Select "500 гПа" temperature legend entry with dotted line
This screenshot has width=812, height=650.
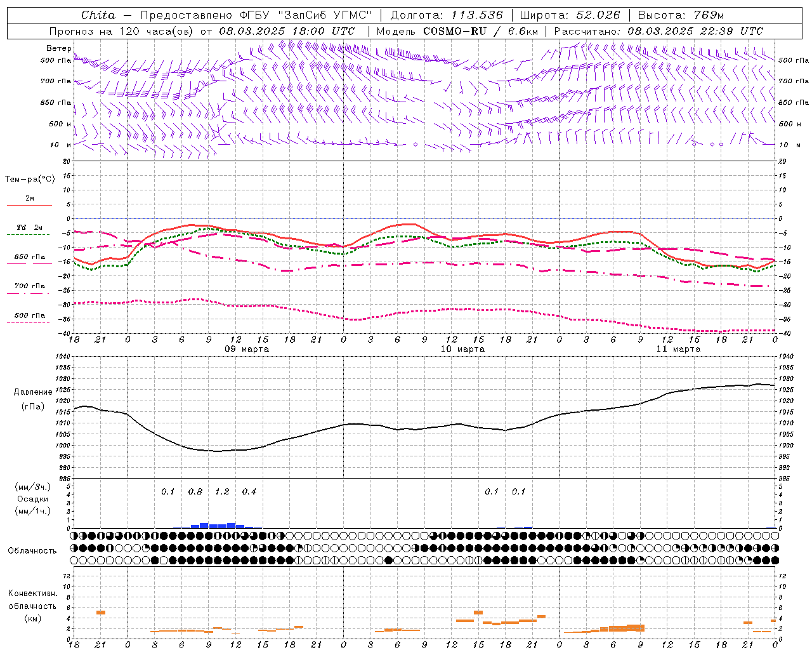point(30,315)
